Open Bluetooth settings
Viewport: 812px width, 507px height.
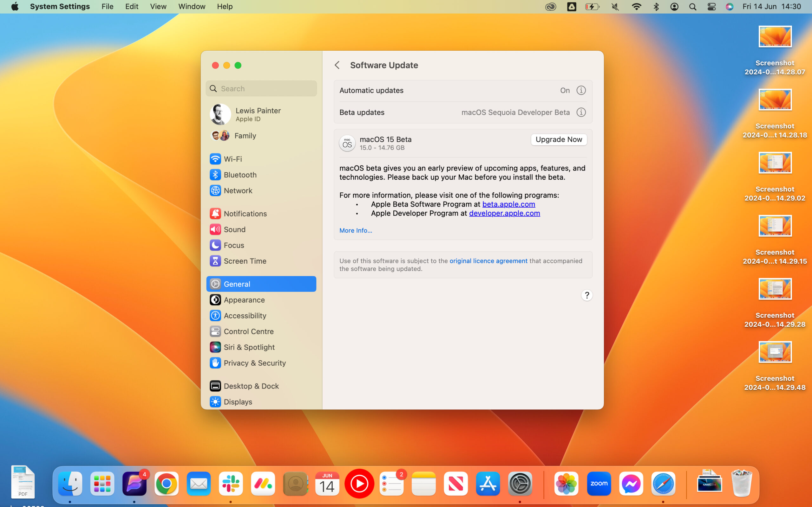pos(239,175)
